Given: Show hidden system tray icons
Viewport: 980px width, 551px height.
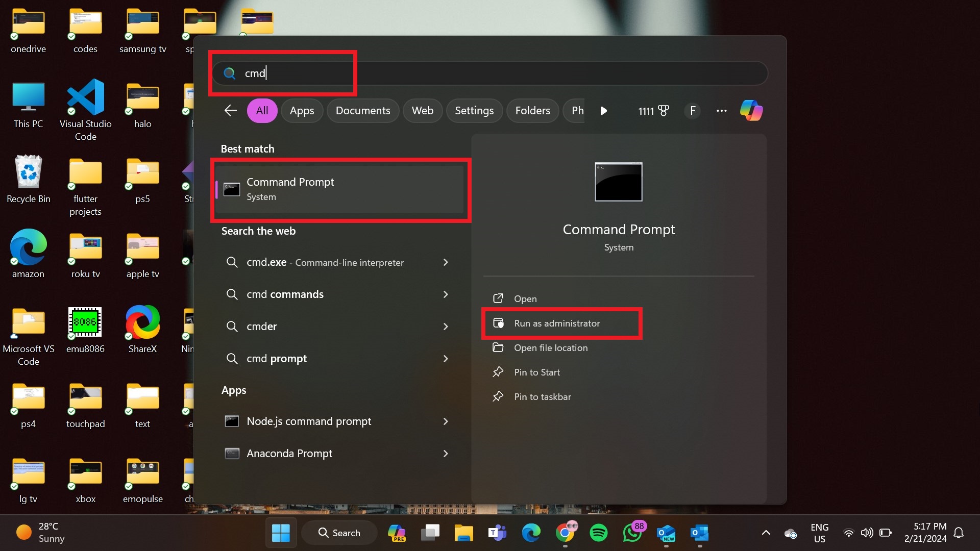Looking at the screenshot, I should coord(766,533).
